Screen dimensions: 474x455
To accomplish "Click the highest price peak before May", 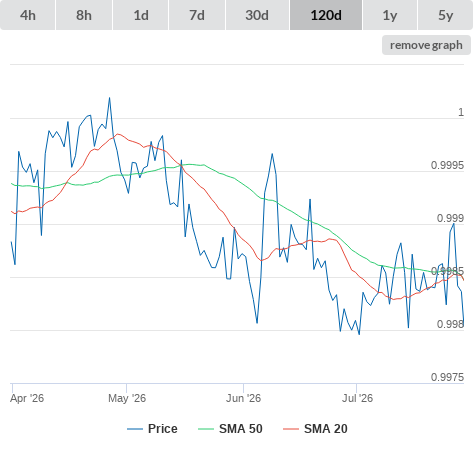I will pyautogui.click(x=109, y=98).
